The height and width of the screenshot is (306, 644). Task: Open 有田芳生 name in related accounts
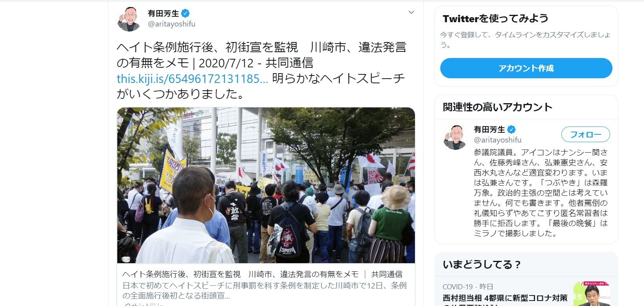(489, 130)
